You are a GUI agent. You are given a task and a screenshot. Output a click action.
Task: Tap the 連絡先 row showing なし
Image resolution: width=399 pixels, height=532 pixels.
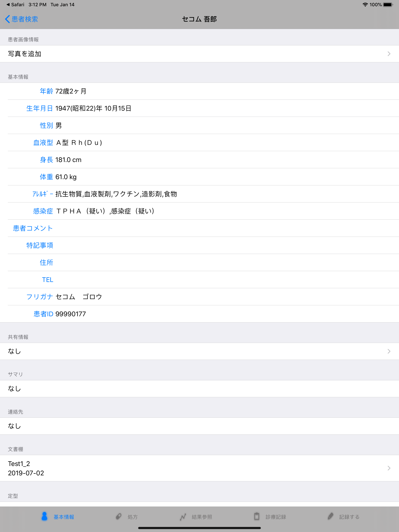coord(199,426)
